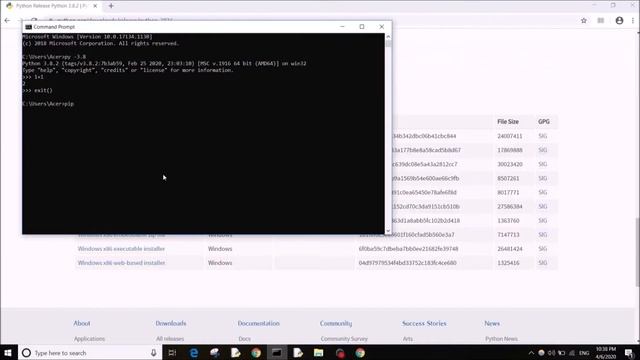
Task: Open the Applications footer link
Action: pyautogui.click(x=89, y=339)
